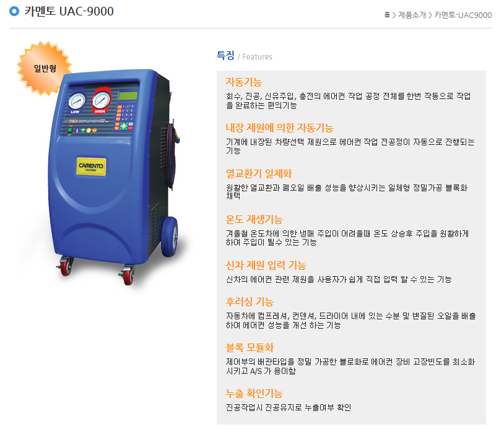Click the 내장 제원에 의한 자동기능 heading
This screenshot has width=504, height=437.
point(279,128)
